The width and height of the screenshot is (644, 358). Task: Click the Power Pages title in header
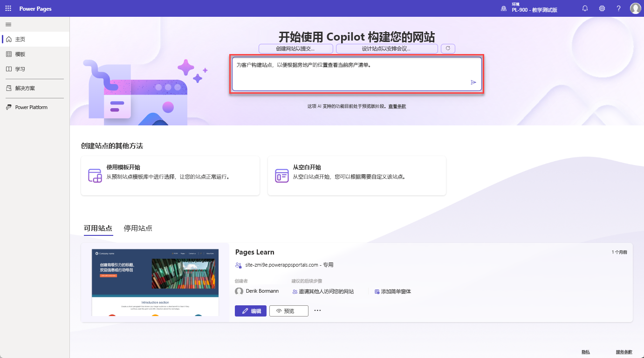tap(35, 9)
